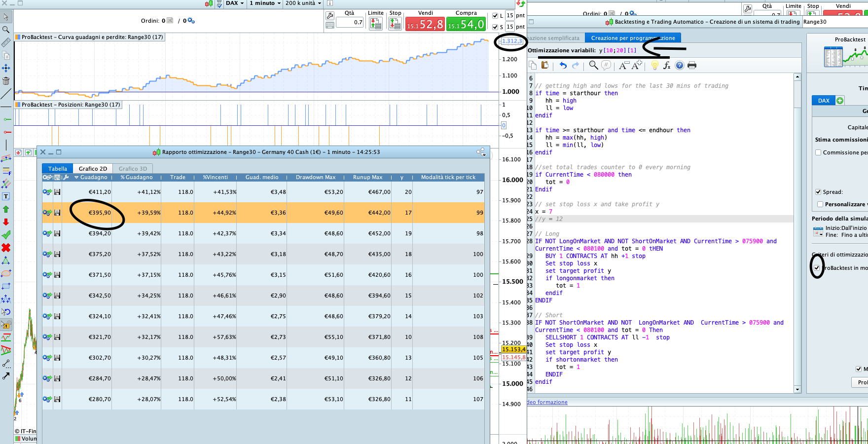
Task: Toggle the L limit checkbox in order panel
Action: [495, 16]
